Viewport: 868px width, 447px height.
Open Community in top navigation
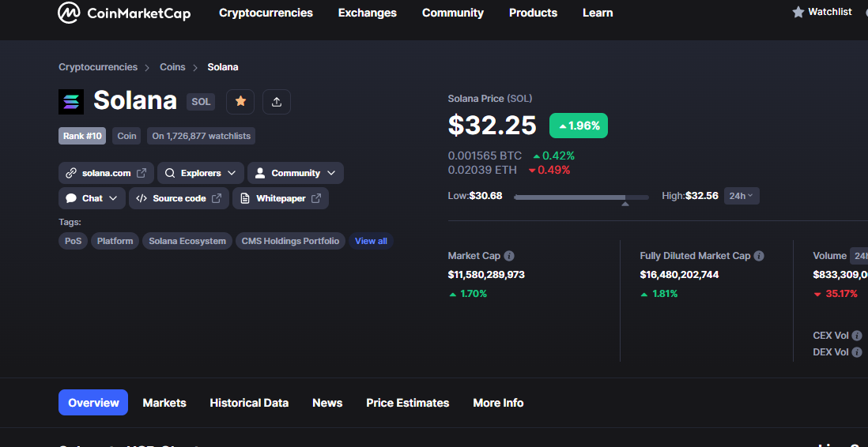(453, 13)
